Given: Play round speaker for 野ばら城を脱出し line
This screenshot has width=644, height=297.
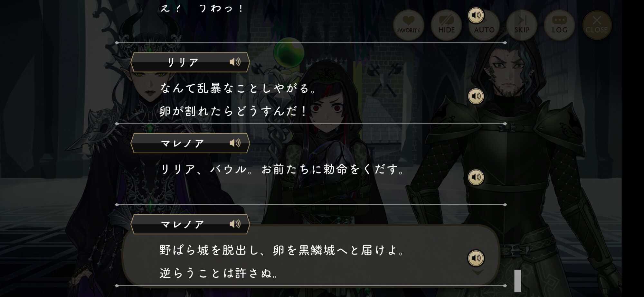Looking at the screenshot, I should [476, 258].
